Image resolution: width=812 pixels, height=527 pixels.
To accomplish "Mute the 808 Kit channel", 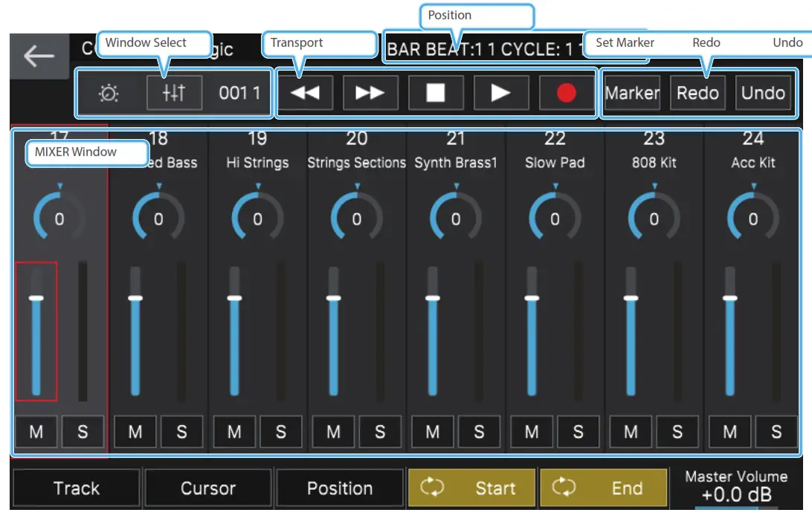I will [630, 432].
